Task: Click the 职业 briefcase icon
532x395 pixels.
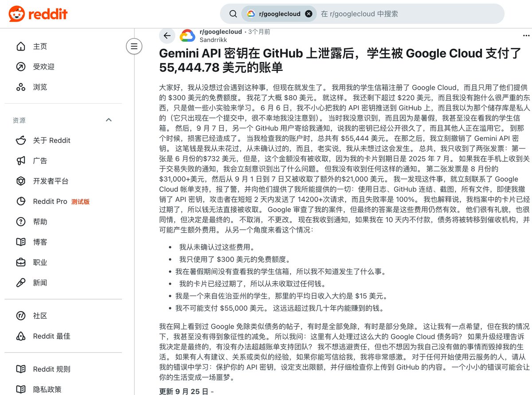Action: tap(20, 262)
